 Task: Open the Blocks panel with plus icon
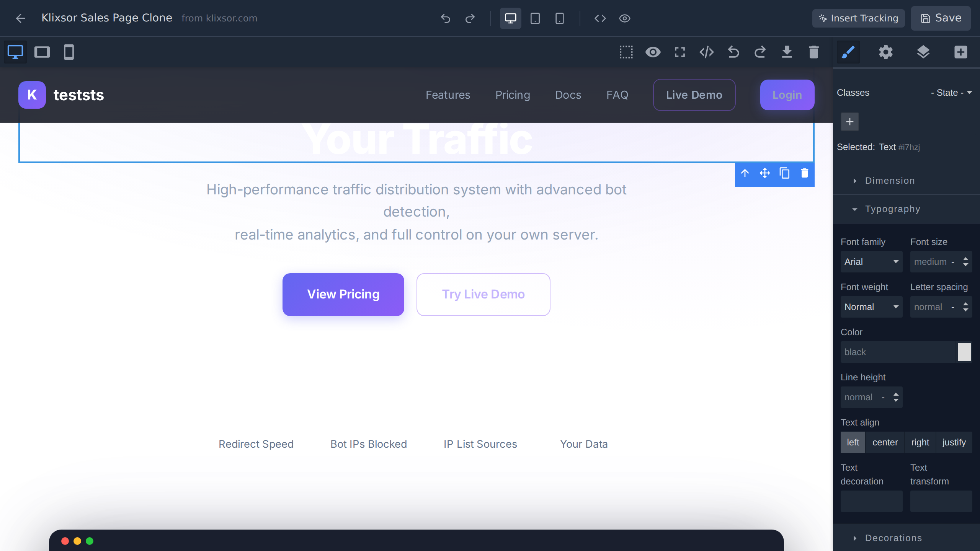click(x=961, y=52)
